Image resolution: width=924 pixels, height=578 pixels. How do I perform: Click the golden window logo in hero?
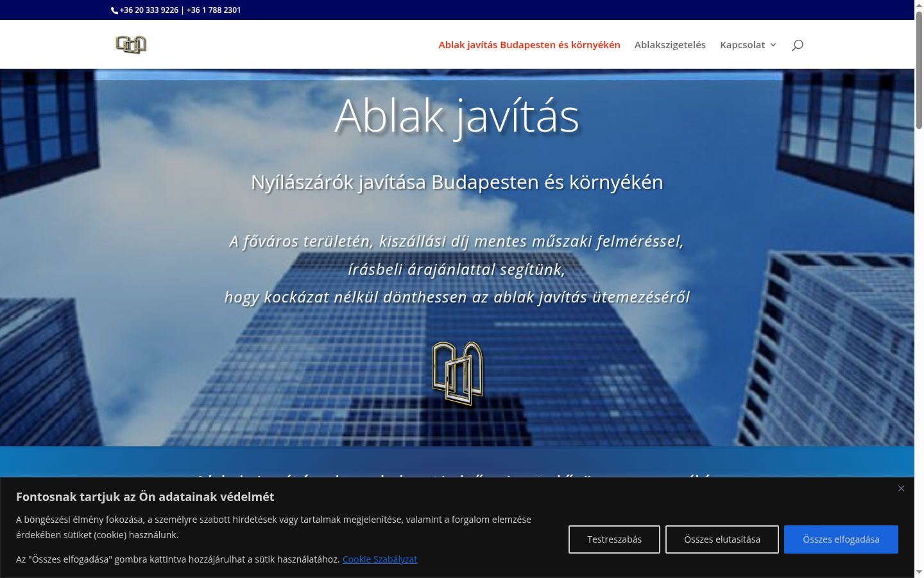[458, 374]
